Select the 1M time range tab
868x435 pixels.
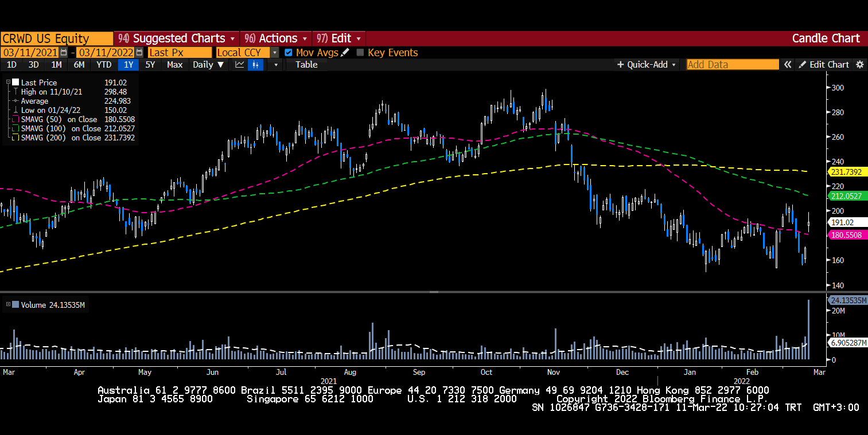click(x=56, y=65)
